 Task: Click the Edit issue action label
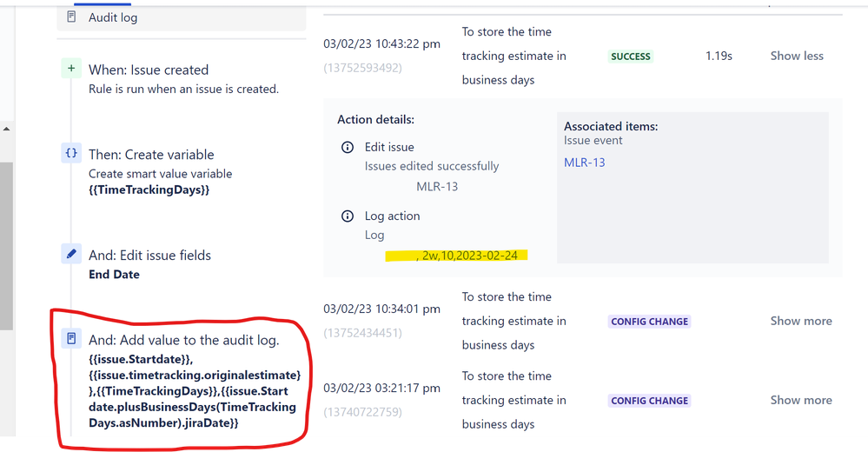click(389, 148)
